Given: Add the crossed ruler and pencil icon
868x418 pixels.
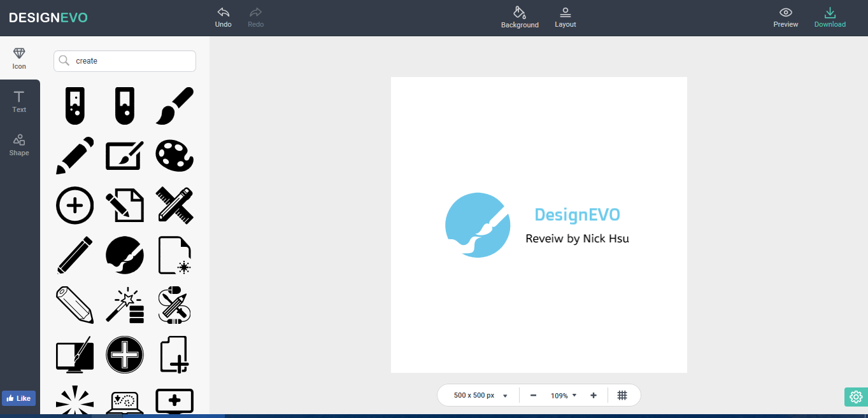Looking at the screenshot, I should (174, 205).
